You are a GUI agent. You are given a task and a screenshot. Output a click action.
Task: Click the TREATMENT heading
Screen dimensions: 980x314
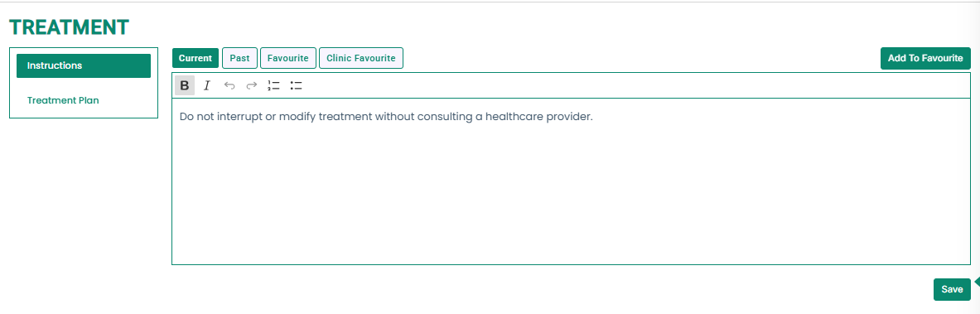(x=70, y=27)
